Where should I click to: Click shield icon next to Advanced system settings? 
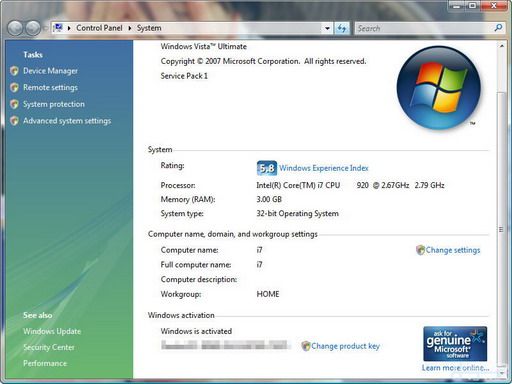click(14, 121)
